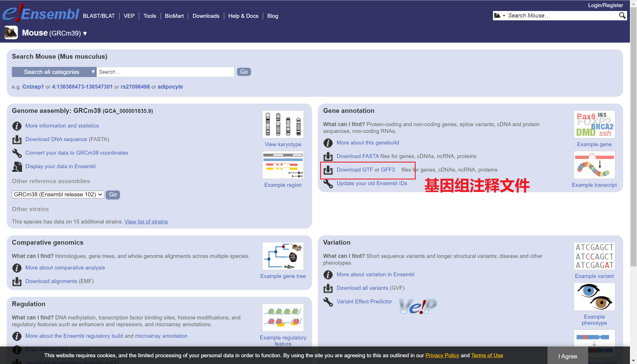Click Download GTF link
Screen dimensions: 637x364
click(x=355, y=170)
